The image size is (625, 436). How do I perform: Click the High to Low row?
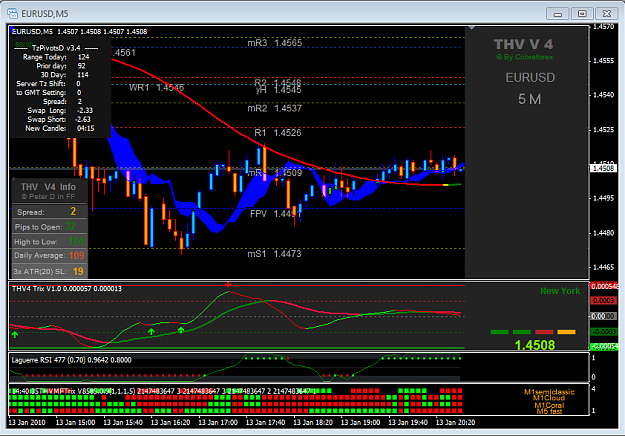tap(49, 241)
